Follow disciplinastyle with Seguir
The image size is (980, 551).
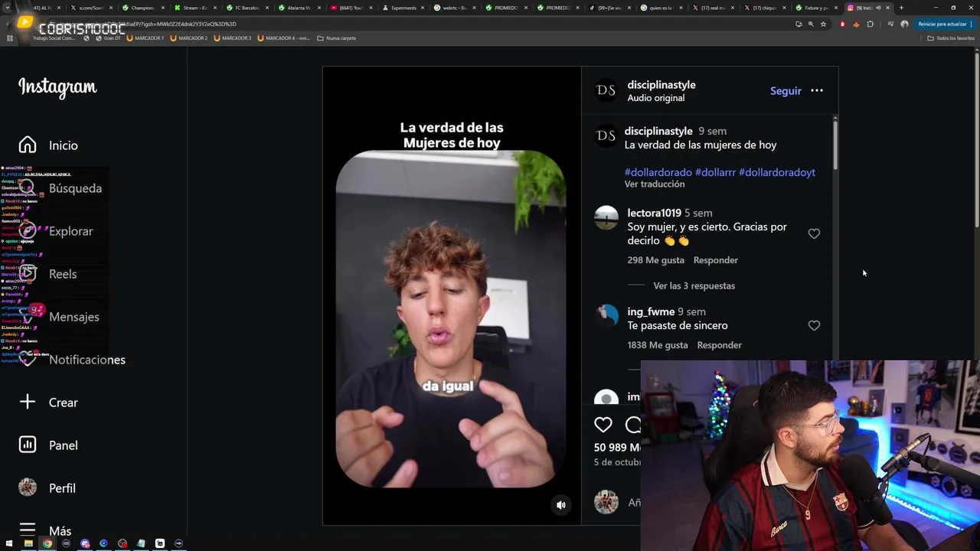pos(786,90)
